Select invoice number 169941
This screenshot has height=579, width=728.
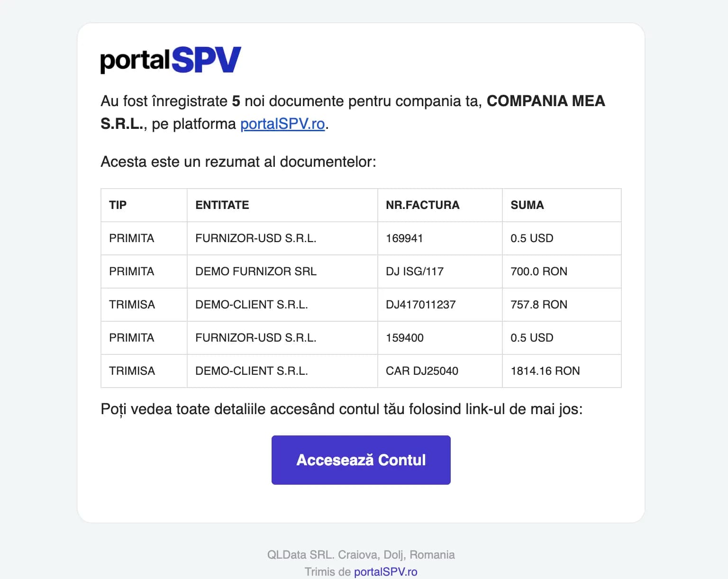(404, 238)
